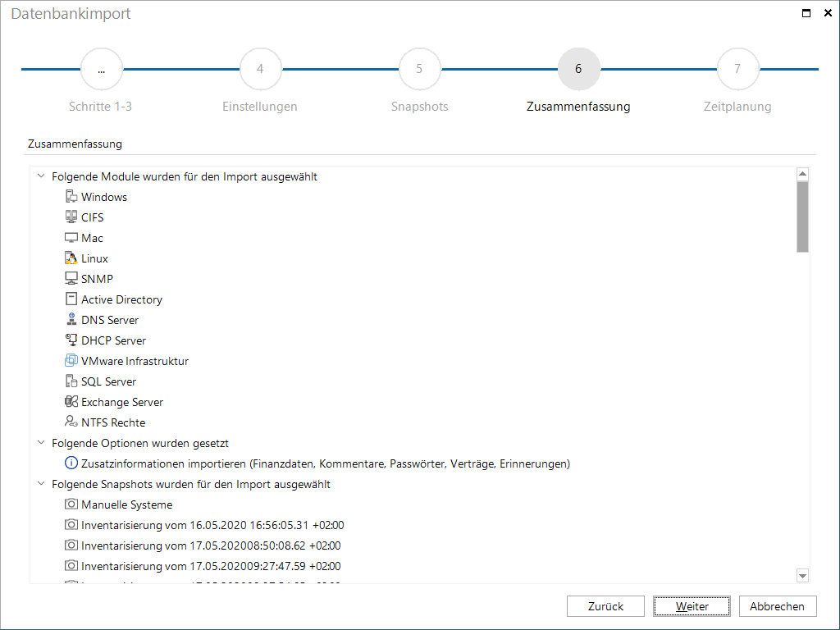Click the Windows module icon
This screenshot has width=840, height=630.
click(71, 197)
